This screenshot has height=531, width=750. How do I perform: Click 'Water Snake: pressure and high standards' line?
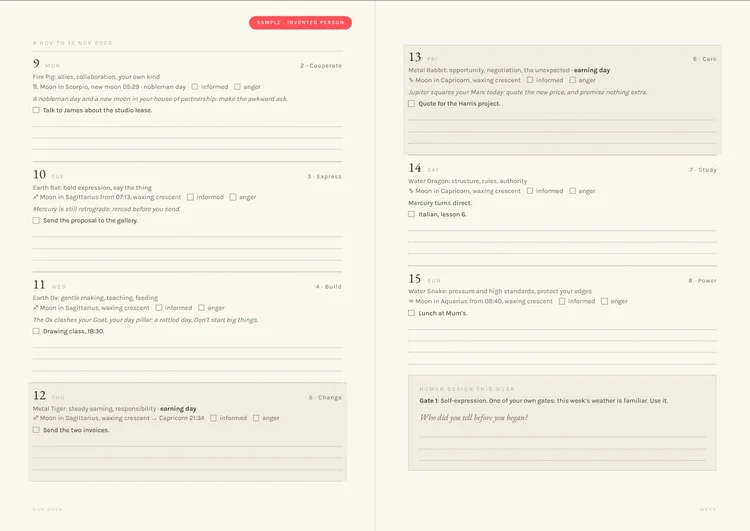[500, 291]
